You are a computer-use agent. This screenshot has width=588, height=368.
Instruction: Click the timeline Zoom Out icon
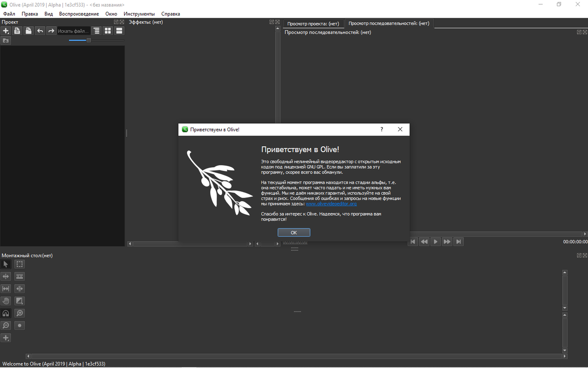tap(6, 326)
